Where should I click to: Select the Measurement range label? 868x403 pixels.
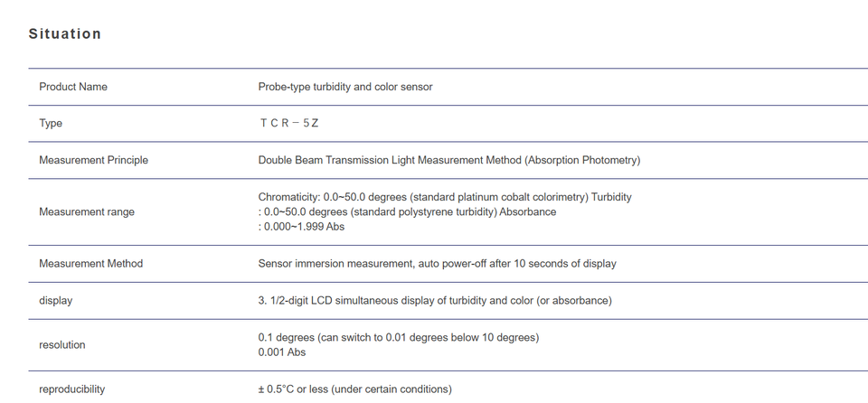point(87,212)
